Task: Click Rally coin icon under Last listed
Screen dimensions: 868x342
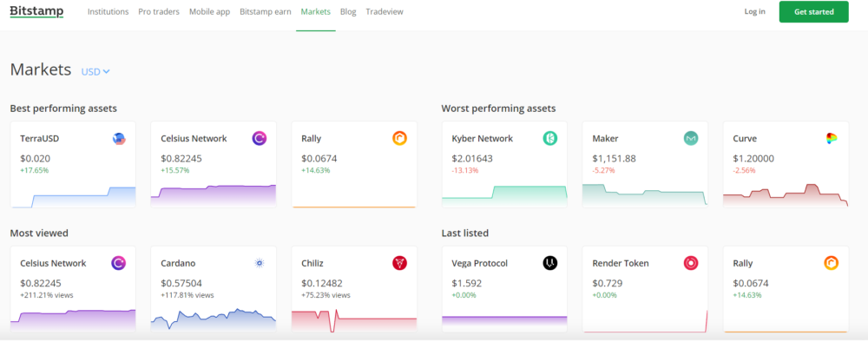Action: tap(832, 263)
